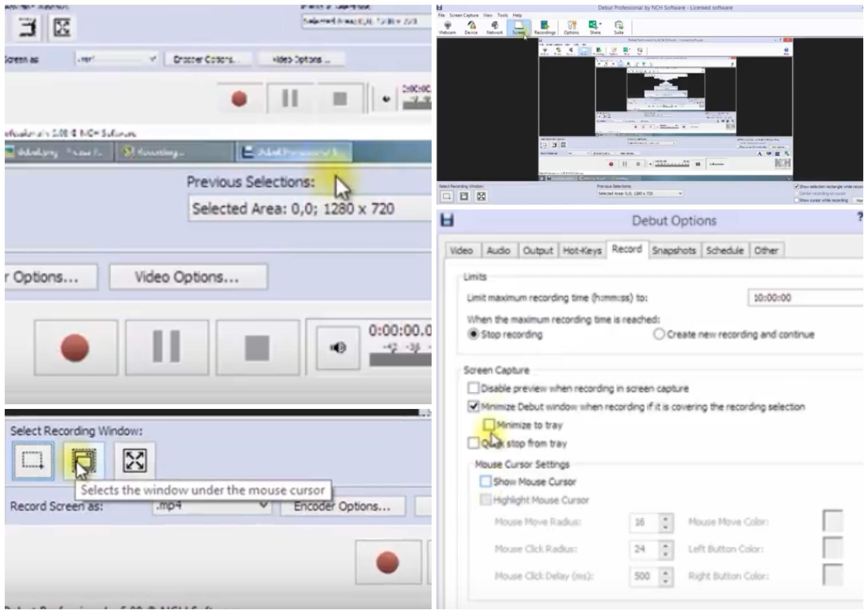Open the View menu
The width and height of the screenshot is (868, 614).
(488, 16)
